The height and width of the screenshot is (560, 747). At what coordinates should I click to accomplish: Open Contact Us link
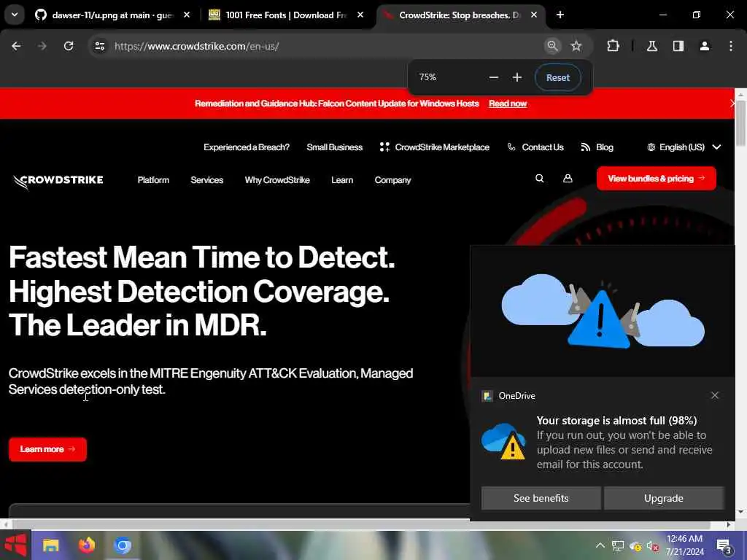point(535,147)
